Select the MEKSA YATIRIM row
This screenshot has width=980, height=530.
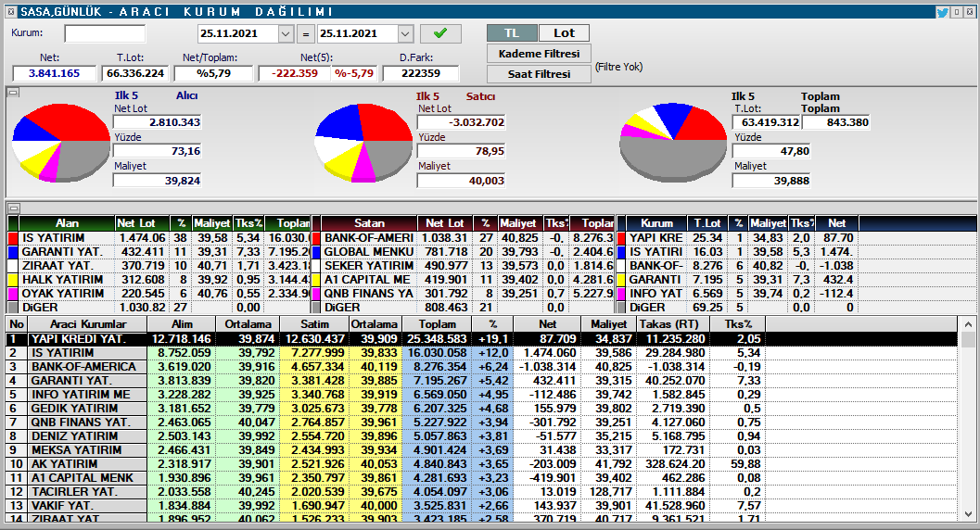click(481, 450)
